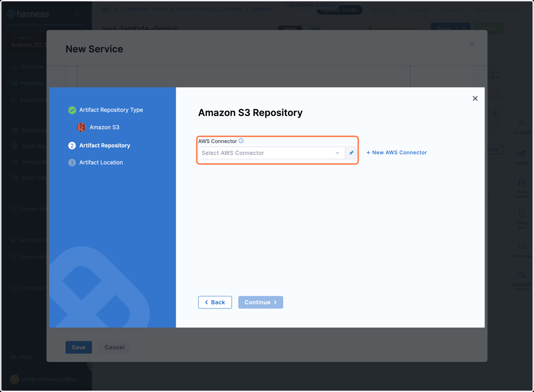Switch to the Pipeline Studio tab
This screenshot has width=534, height=392.
point(339,10)
